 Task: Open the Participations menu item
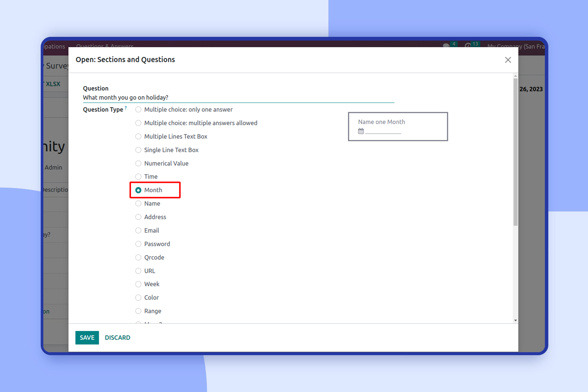tap(54, 46)
